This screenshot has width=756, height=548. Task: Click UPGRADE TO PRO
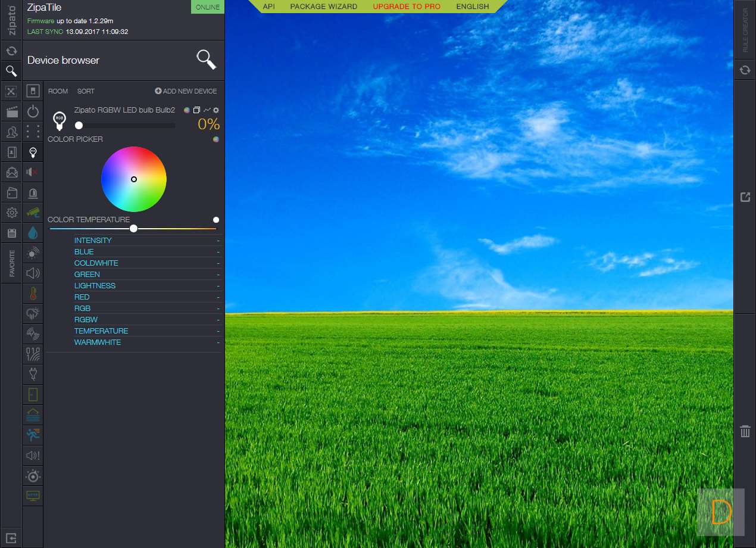tap(407, 7)
